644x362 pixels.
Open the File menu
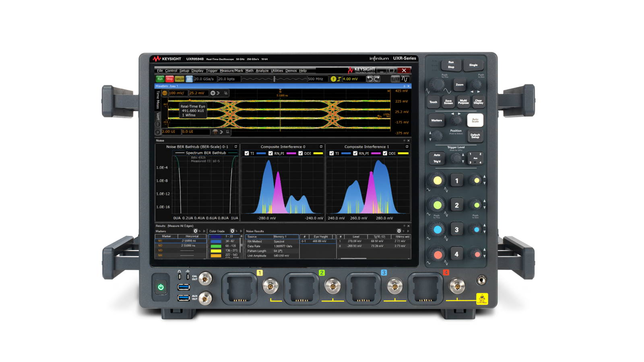click(x=160, y=71)
